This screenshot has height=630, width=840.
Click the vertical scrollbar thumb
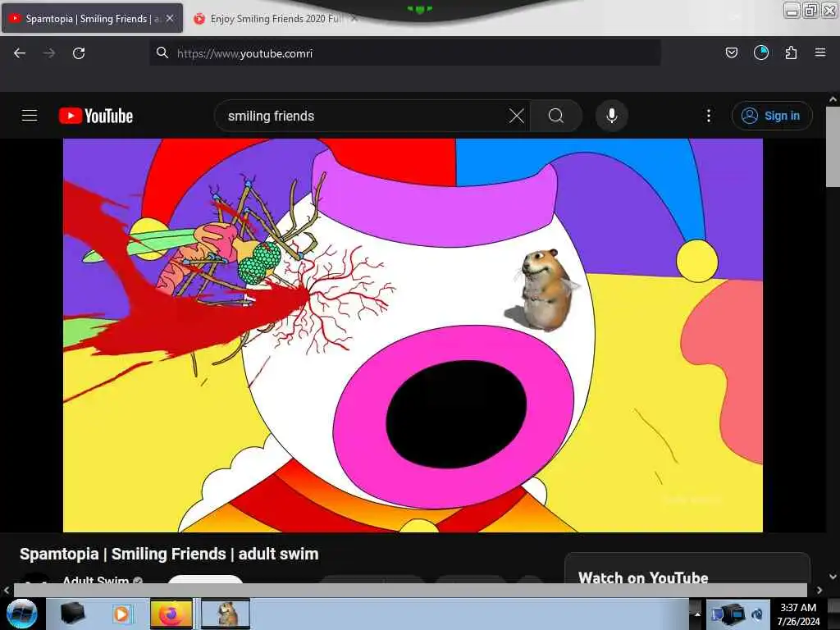833,146
